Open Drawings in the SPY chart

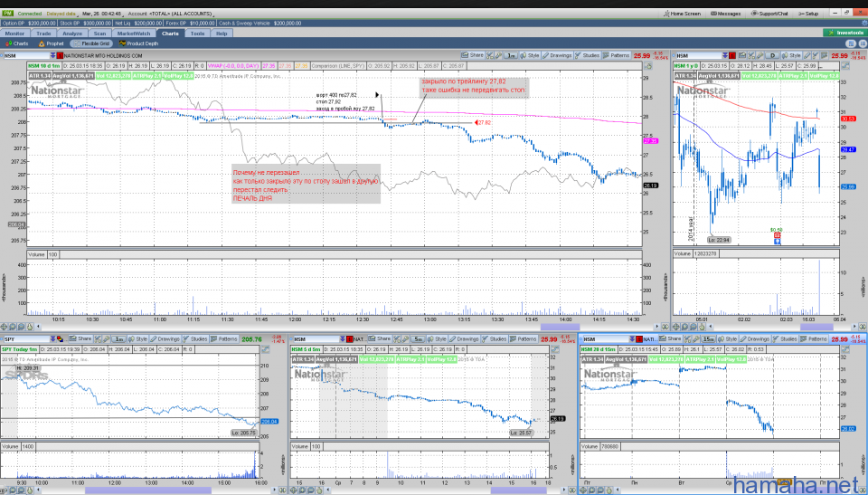point(165,338)
